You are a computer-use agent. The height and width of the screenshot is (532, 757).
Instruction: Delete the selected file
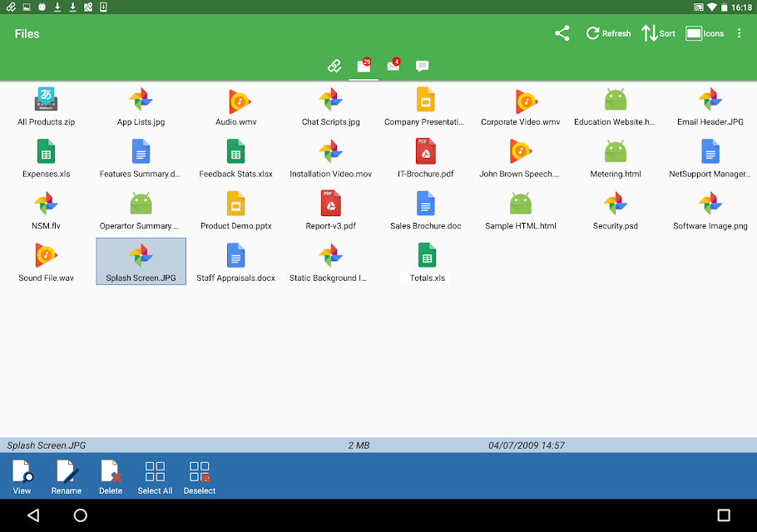pyautogui.click(x=111, y=476)
